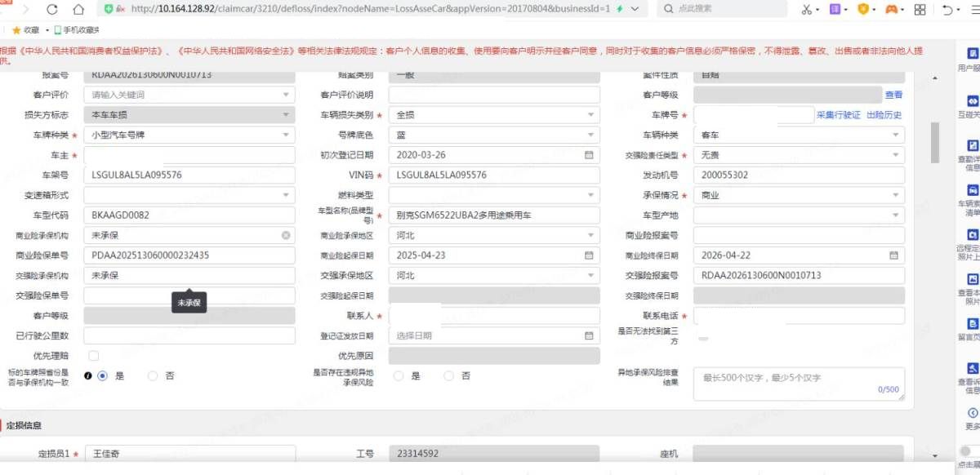The height and width of the screenshot is (475, 980).
Task: Open the browser apps grid icon
Action: click(920, 9)
